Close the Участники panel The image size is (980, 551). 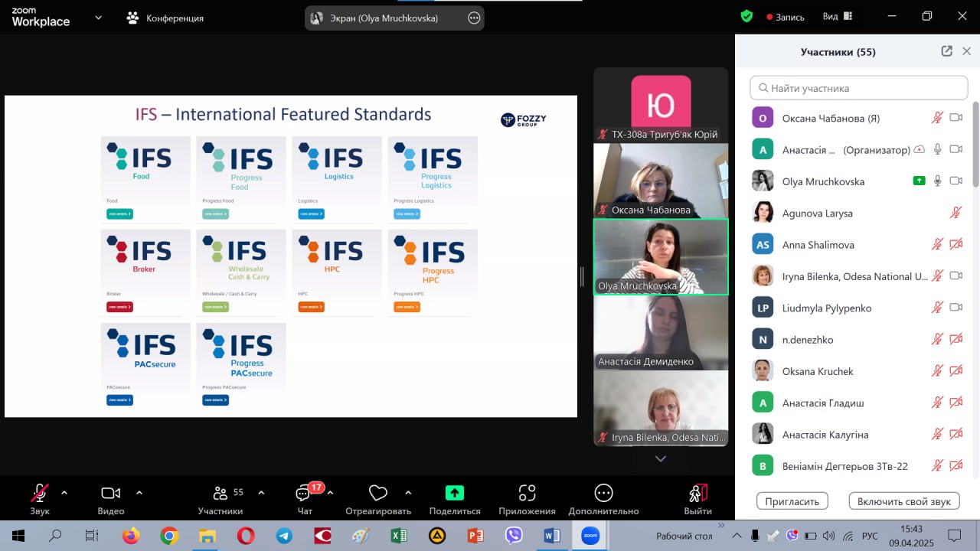click(966, 51)
